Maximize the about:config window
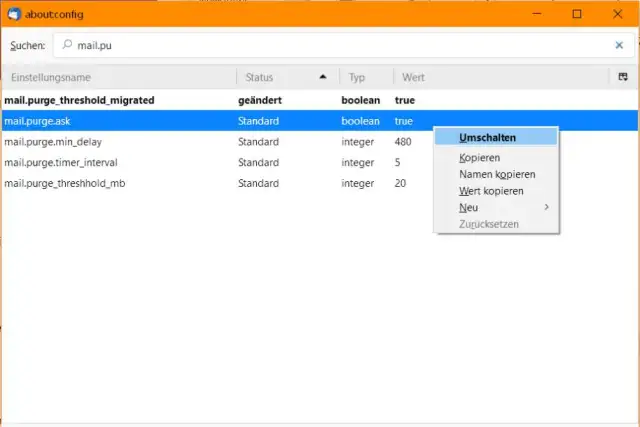Viewport: 640px width, 427px height. 577,14
